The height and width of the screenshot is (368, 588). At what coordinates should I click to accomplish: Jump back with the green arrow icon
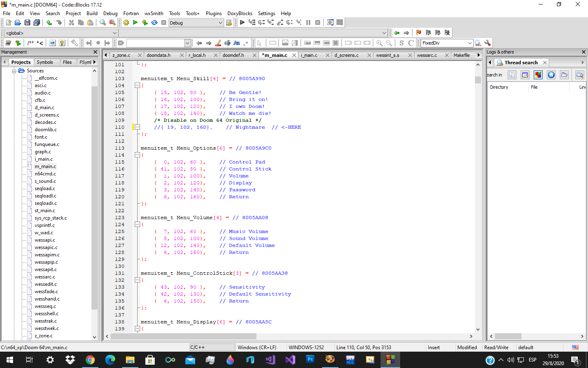click(x=396, y=33)
